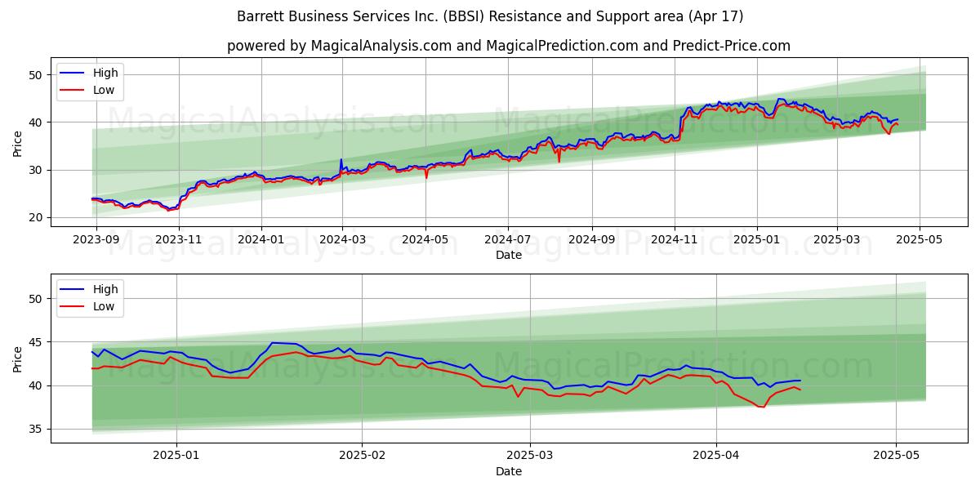980x490 pixels.
Task: Click the bottom chart '2025-05' date tick
Action: 896,457
